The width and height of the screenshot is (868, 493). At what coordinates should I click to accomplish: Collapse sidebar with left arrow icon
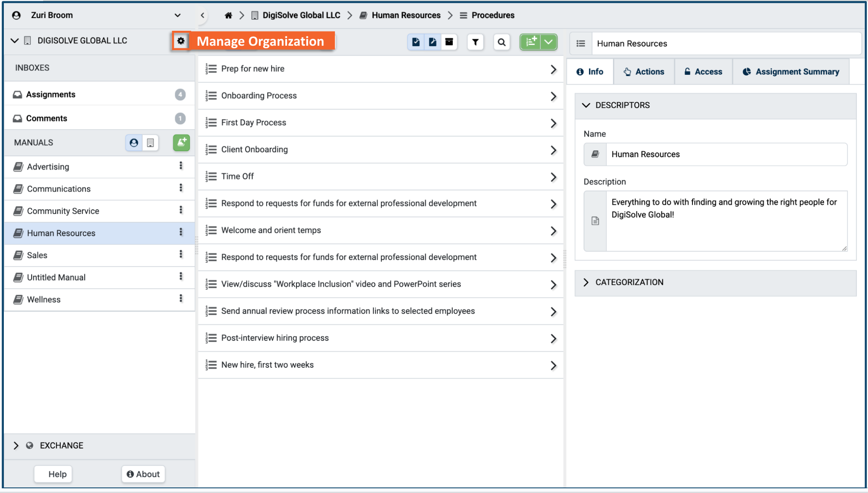[x=202, y=15]
